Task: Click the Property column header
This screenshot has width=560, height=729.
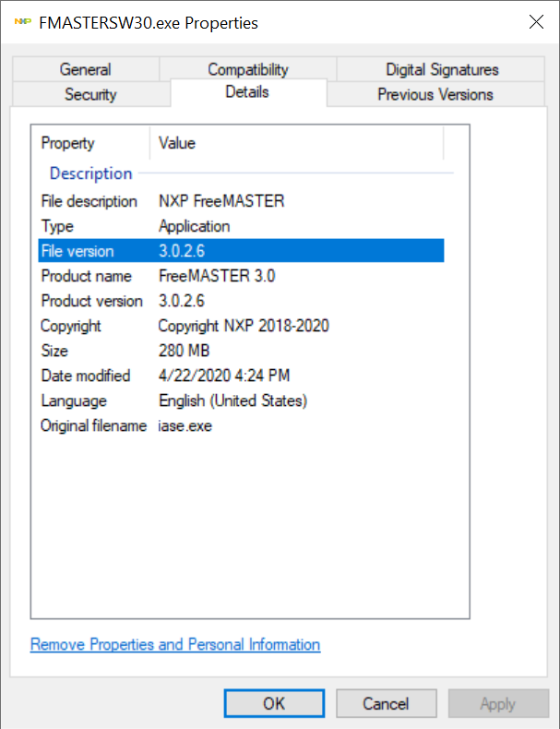Action: pos(90,143)
